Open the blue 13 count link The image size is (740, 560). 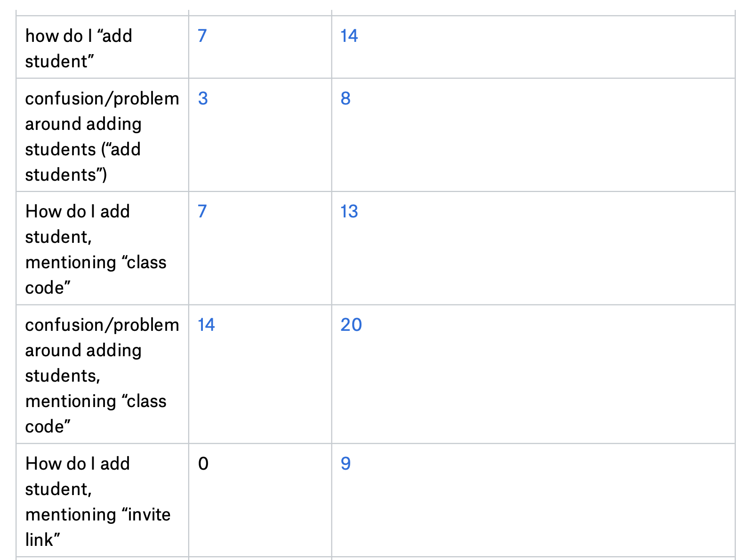pos(349,211)
